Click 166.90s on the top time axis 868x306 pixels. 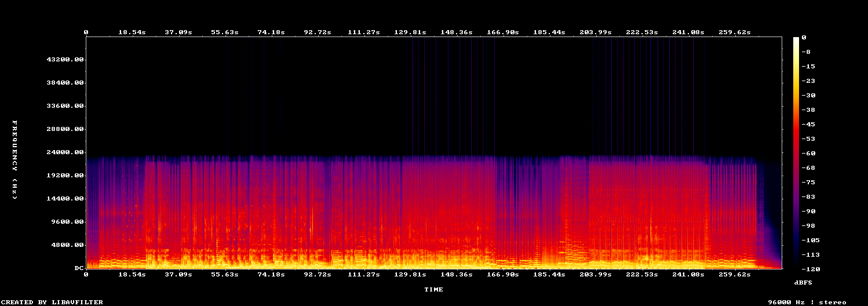[503, 32]
